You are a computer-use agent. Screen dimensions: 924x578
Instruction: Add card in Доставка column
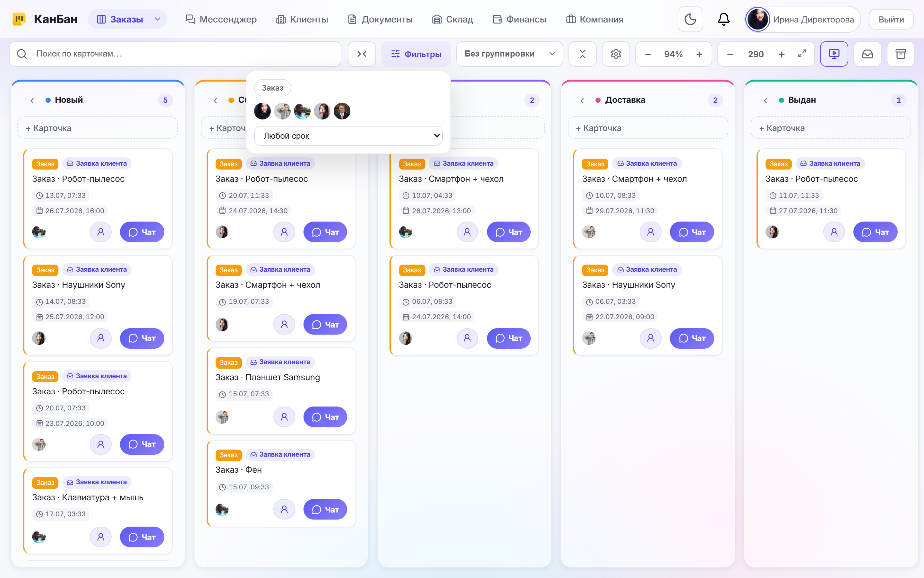pos(647,128)
